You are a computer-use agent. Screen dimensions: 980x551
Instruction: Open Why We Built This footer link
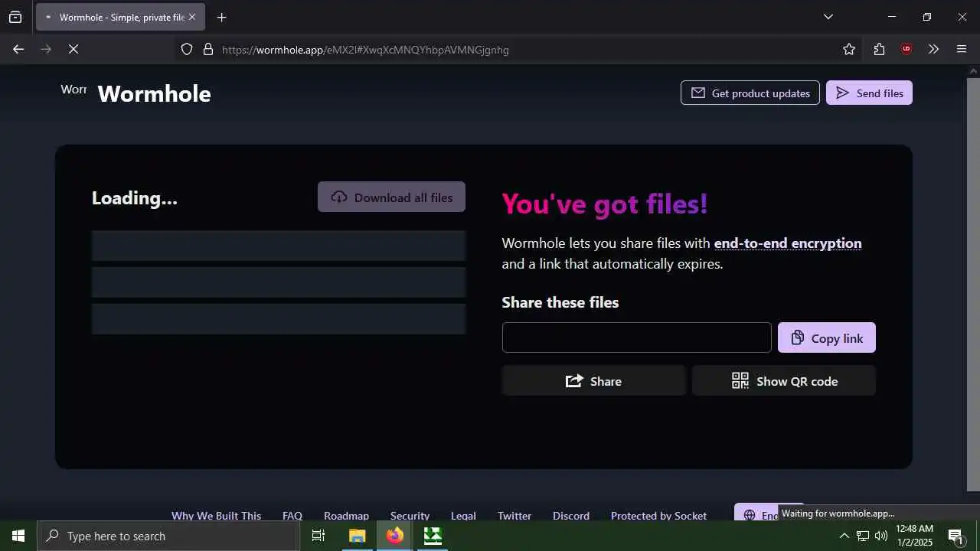(x=216, y=515)
